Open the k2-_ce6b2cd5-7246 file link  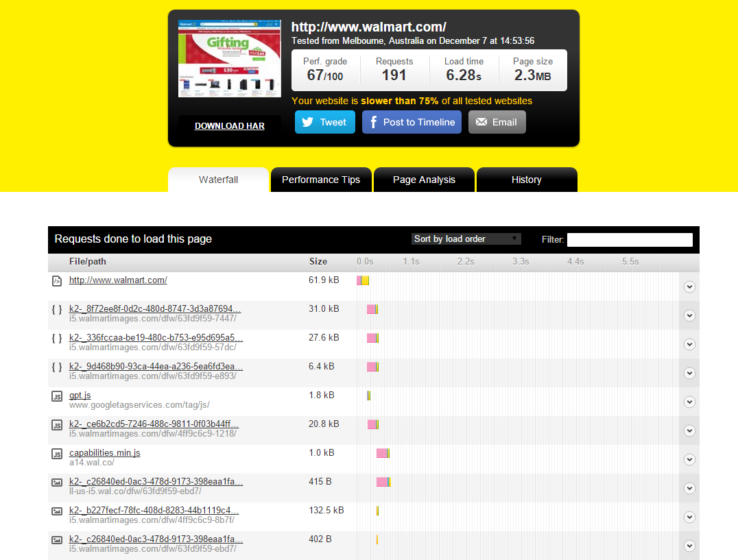pos(154,424)
